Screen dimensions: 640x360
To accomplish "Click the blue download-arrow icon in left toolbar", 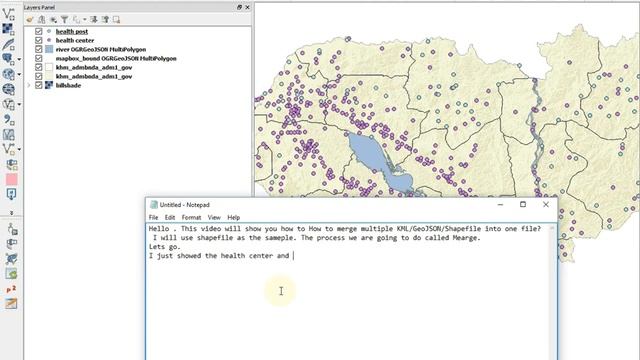I will (11, 194).
